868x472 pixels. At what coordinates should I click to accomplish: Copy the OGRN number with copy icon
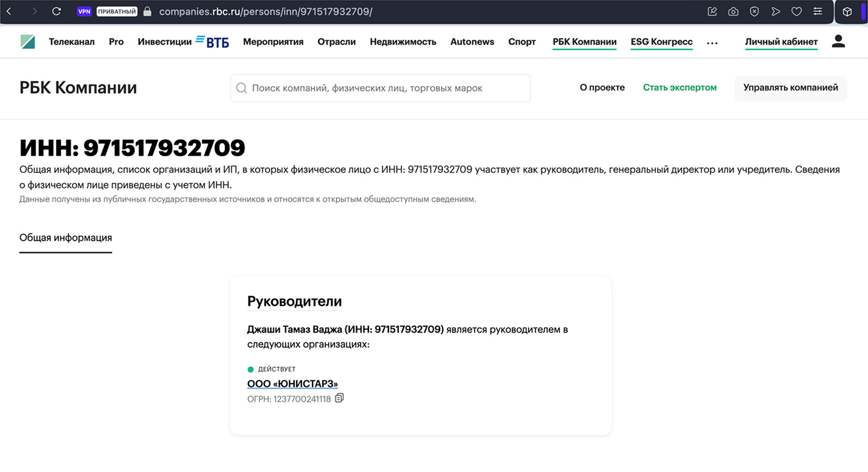pyautogui.click(x=339, y=398)
